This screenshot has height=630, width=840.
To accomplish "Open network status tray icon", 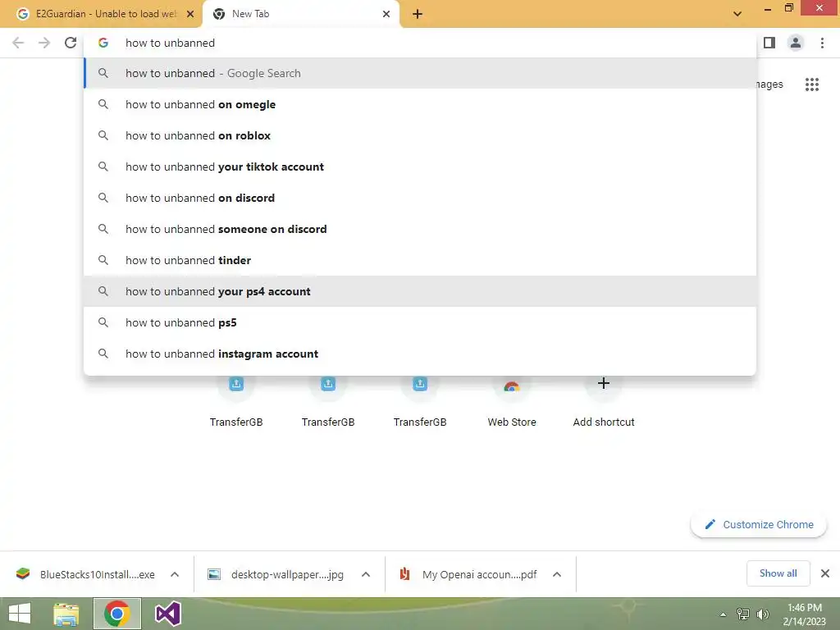I will coord(742,614).
